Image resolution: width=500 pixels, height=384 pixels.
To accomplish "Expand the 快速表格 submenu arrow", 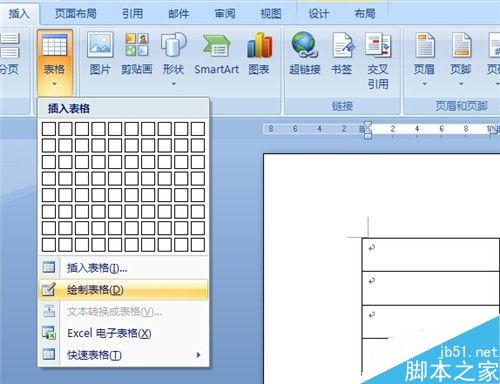I will click(199, 355).
